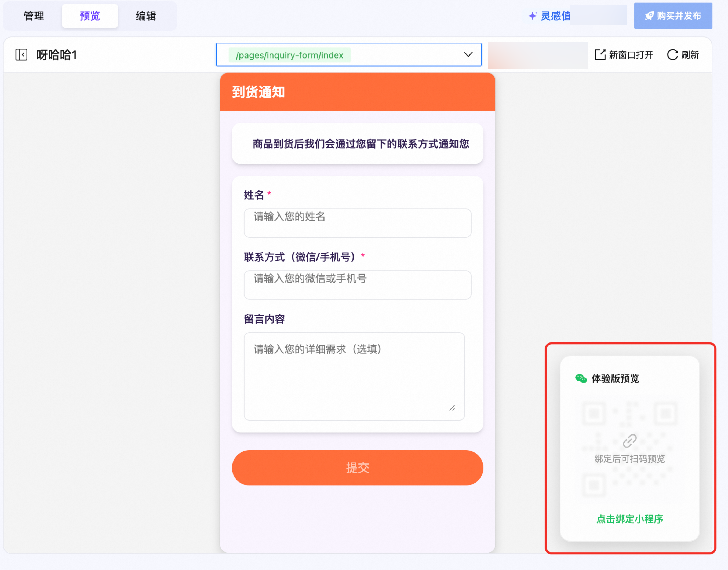This screenshot has height=570, width=728.
Task: Focus the 请输入您的姓名 input field
Action: 358,223
